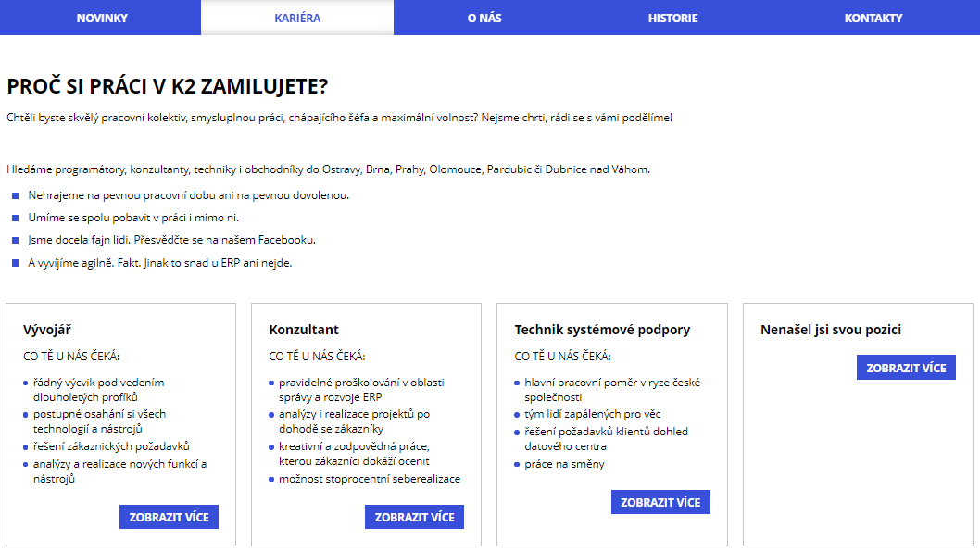Click the bullet icon beside A vyvíjíme agilně
Screen dimensions: 980x552
pyautogui.click(x=15, y=263)
